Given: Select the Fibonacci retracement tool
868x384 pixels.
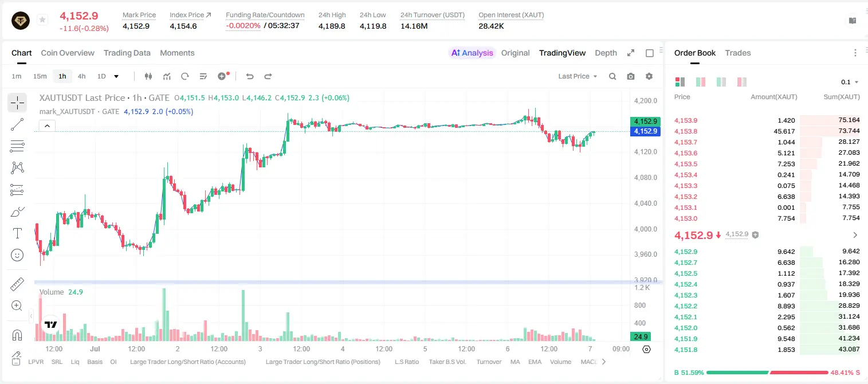Looking at the screenshot, I should coord(17,146).
